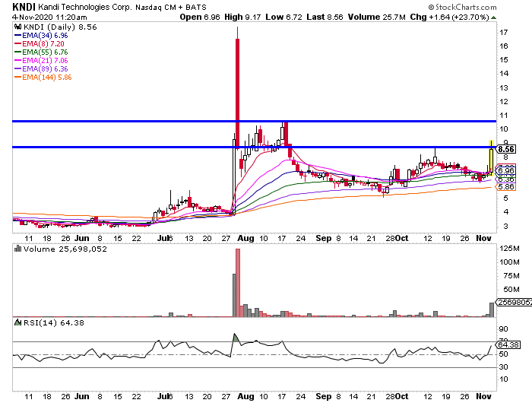Viewport: 532px width, 403px height.
Task: Click the 64.38 RSI value tag
Action: [508, 345]
